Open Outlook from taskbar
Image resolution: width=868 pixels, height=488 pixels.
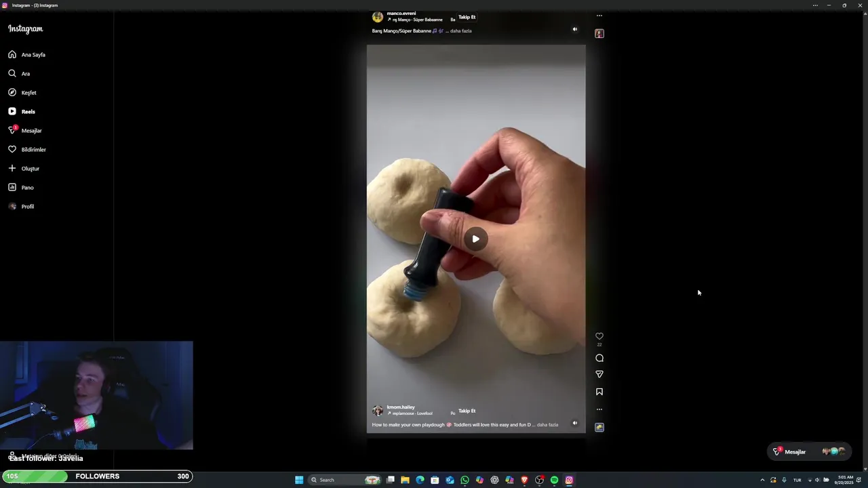(x=450, y=480)
